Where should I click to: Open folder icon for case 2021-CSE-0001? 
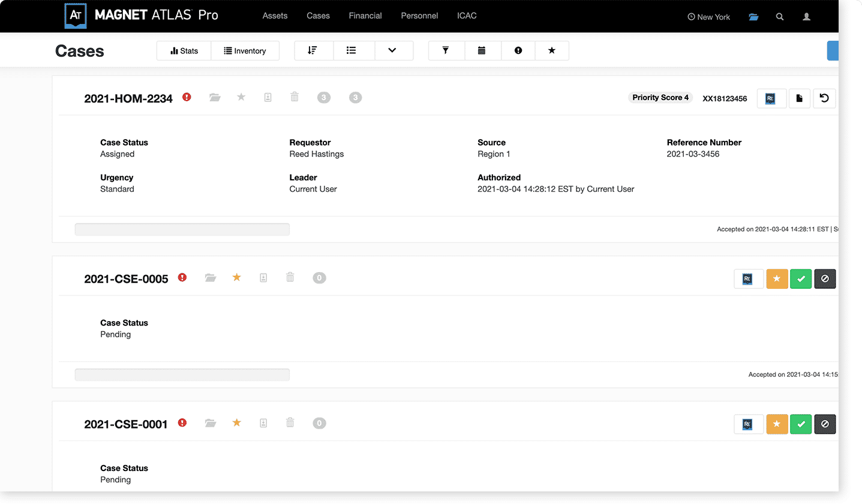[211, 423]
